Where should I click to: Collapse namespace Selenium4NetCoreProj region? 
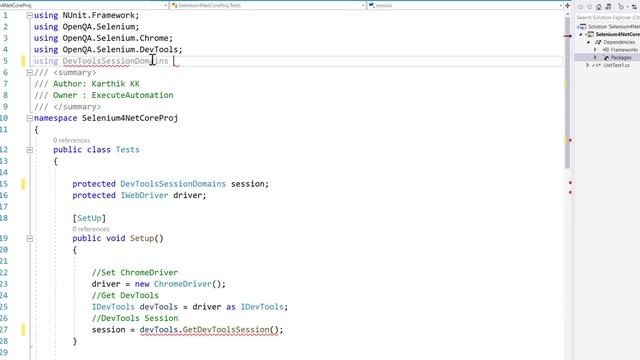pyautogui.click(x=29, y=118)
